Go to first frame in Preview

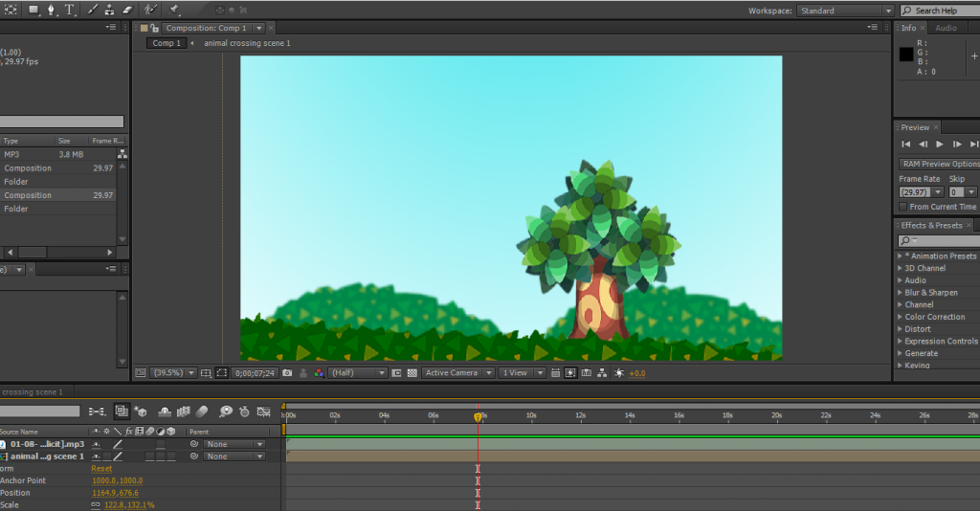[x=905, y=144]
